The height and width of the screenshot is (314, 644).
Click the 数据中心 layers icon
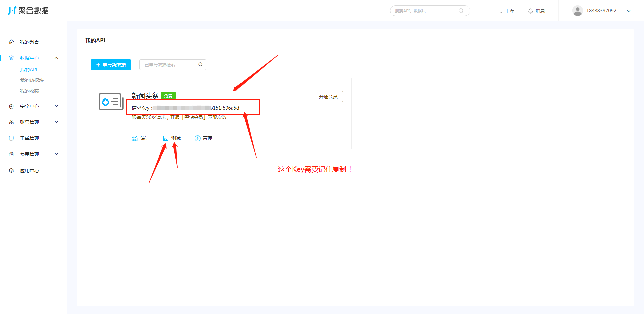tap(11, 58)
